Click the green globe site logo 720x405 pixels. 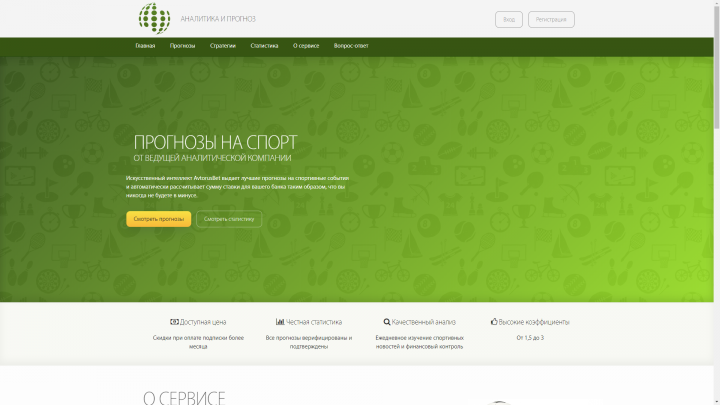pyautogui.click(x=155, y=18)
